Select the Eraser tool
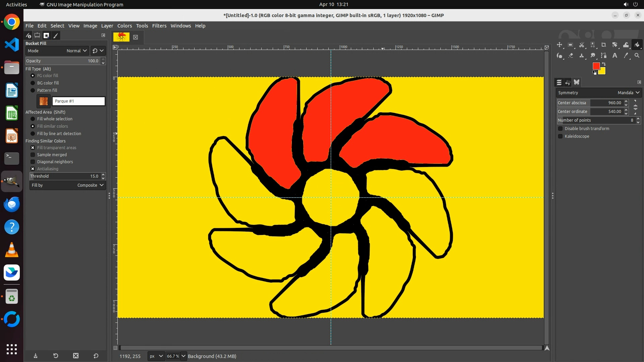Image resolution: width=644 pixels, height=362 pixels. tap(571, 56)
